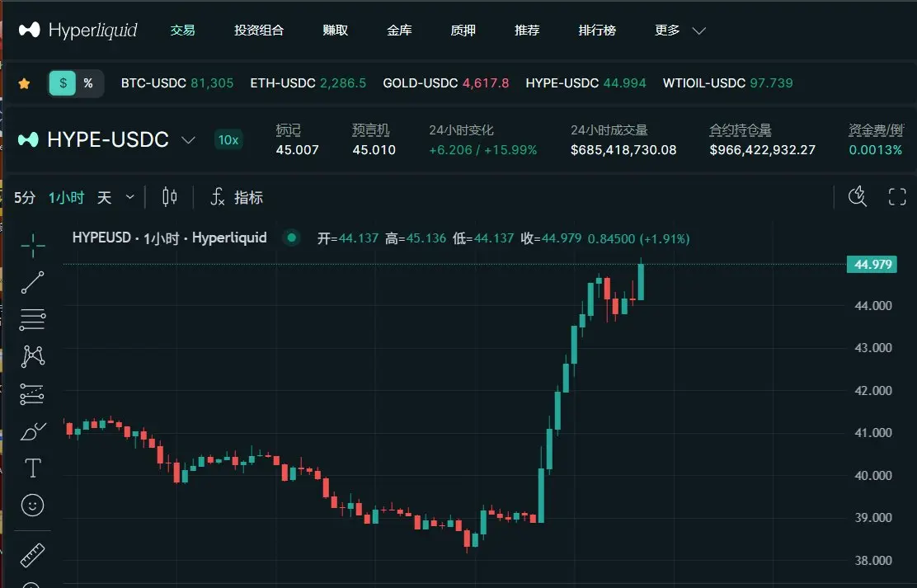This screenshot has height=588, width=917.
Task: Click the 10x leverage badge
Action: 228,140
